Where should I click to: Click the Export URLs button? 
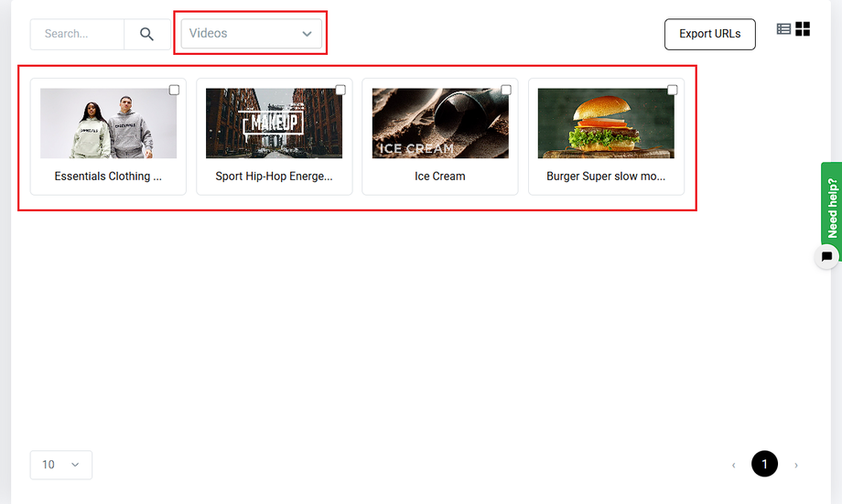[x=710, y=34]
